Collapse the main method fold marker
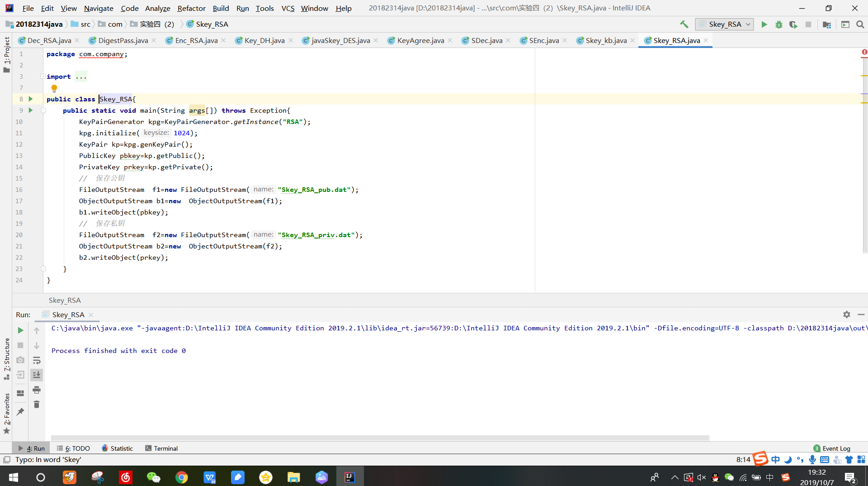Image resolution: width=868 pixels, height=486 pixels. click(43, 110)
